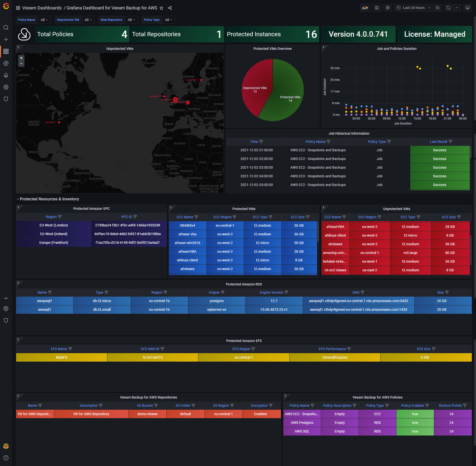
Task: Open the Dashboards menu in the sidebar
Action: pos(6,51)
